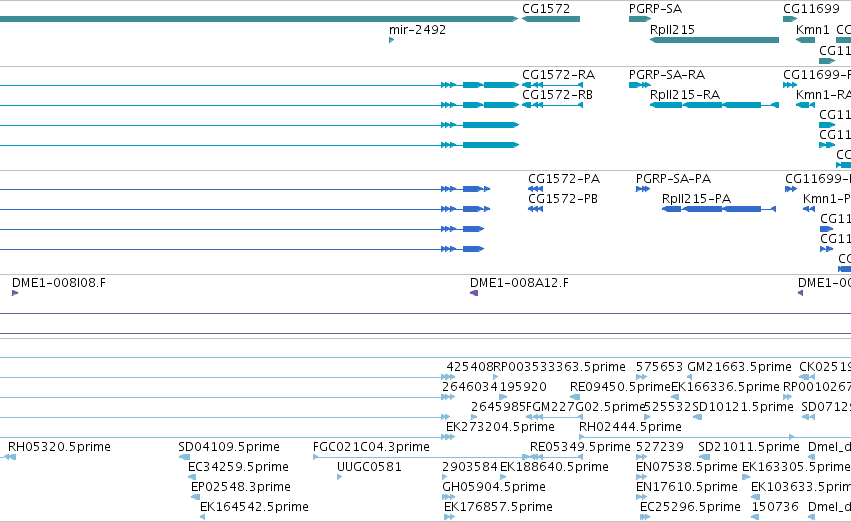Screen dimensions: 851x522
Task: Click SD10121.5prime EST label
Action: [743, 407]
